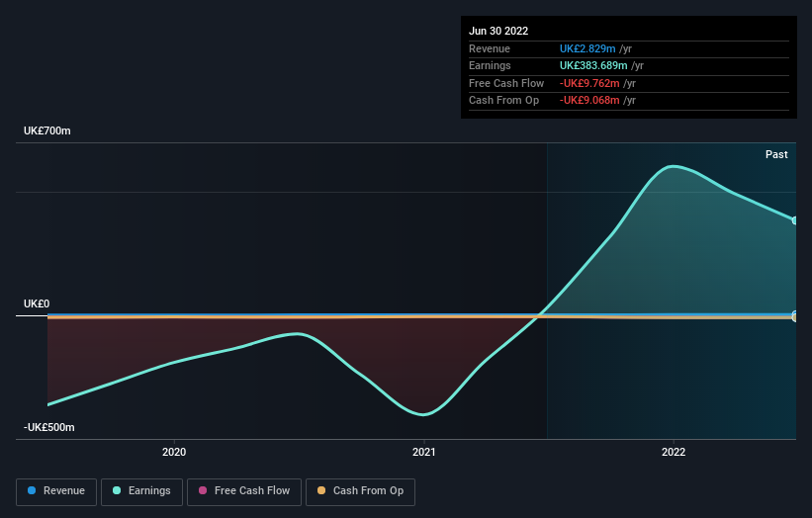Click the UK£2.829m revenue value in tooltip
Screen dimensions: 812x518
click(x=587, y=48)
